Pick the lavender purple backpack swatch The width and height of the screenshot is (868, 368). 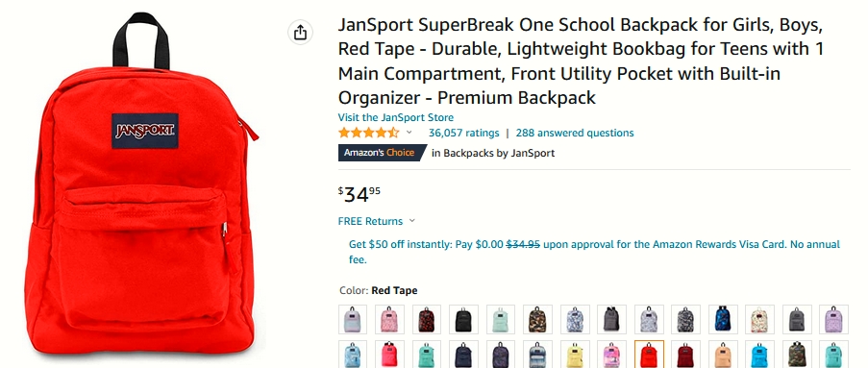(x=833, y=319)
